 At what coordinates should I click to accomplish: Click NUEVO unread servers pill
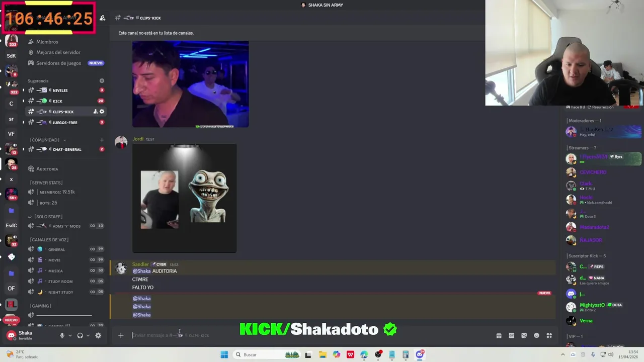(x=11, y=320)
